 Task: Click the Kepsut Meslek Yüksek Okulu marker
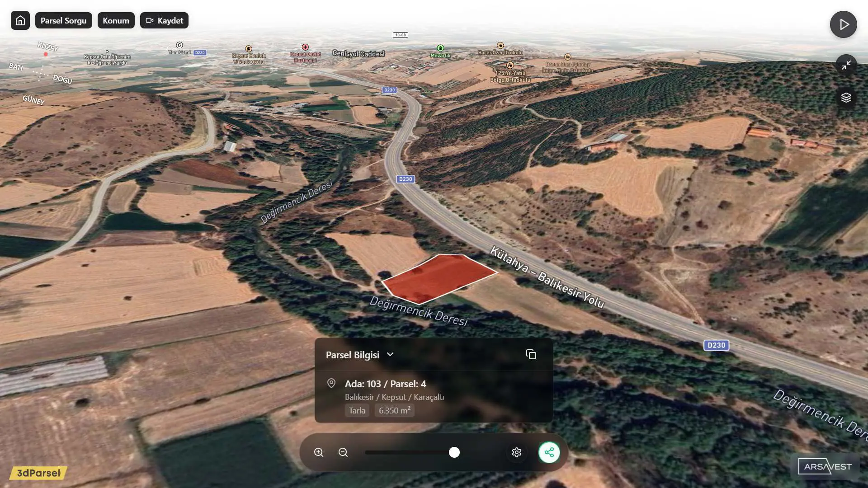(x=249, y=49)
